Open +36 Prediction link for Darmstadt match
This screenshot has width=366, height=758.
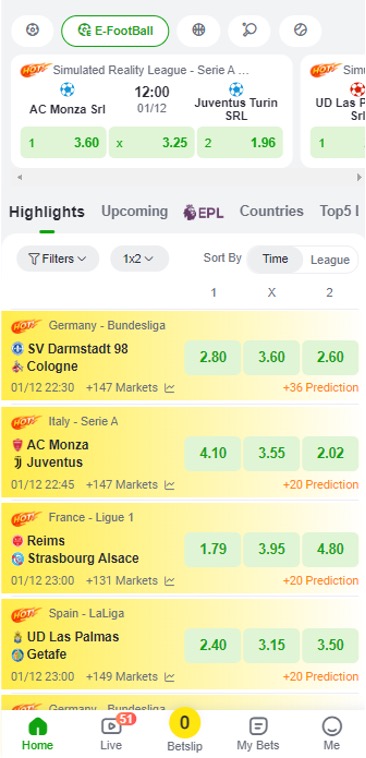click(x=321, y=388)
